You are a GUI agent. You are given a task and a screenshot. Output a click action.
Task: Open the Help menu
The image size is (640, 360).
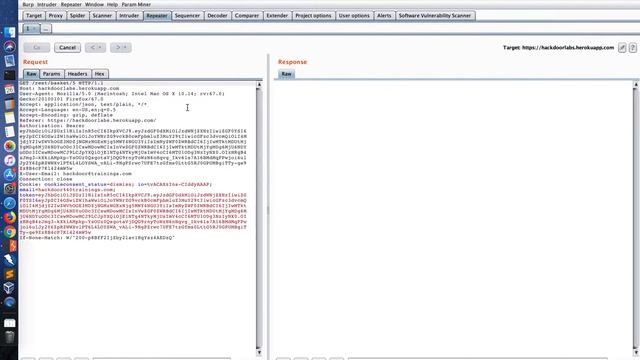pyautogui.click(x=112, y=4)
